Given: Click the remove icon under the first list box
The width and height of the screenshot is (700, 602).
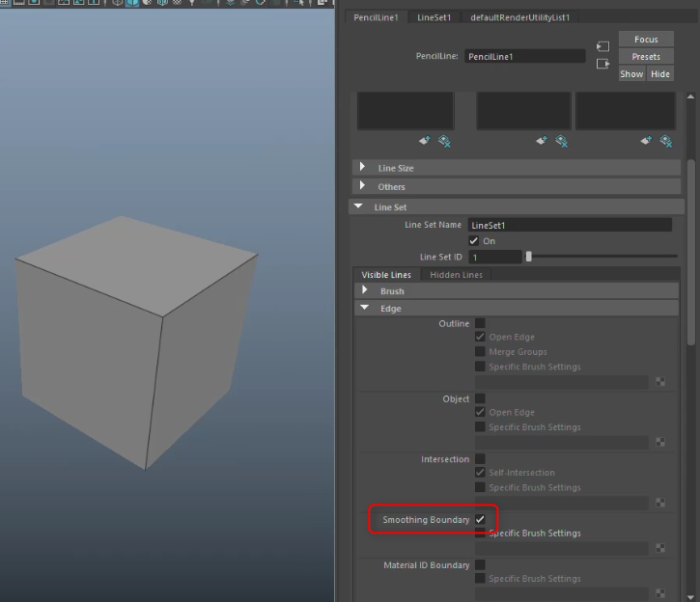Looking at the screenshot, I should pos(444,142).
